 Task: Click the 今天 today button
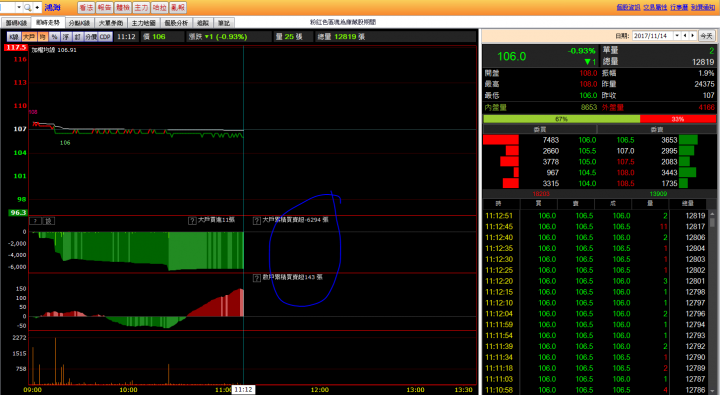[706, 36]
